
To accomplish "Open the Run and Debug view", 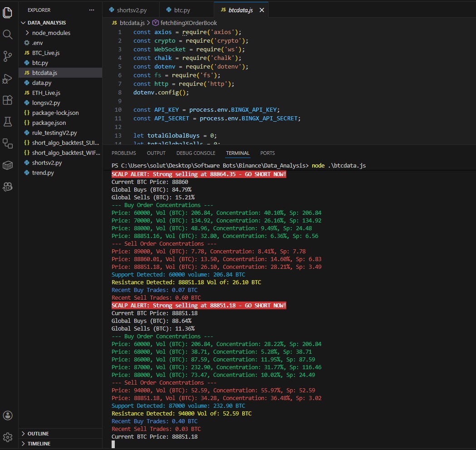I will [8, 78].
